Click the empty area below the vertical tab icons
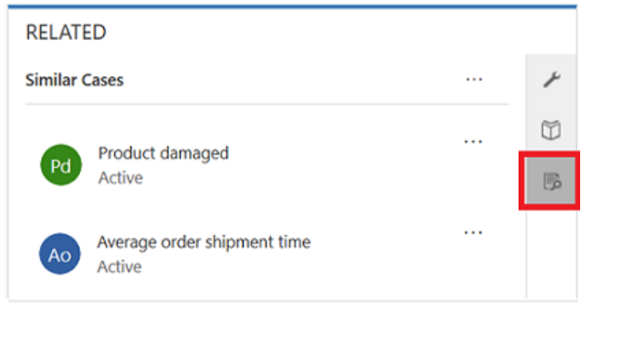644x340 pixels. click(x=551, y=252)
